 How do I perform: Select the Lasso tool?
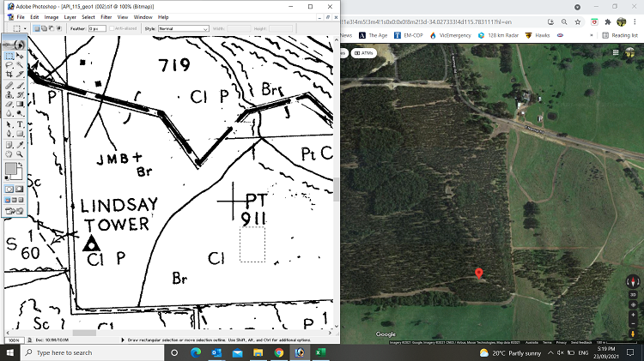click(x=9, y=65)
